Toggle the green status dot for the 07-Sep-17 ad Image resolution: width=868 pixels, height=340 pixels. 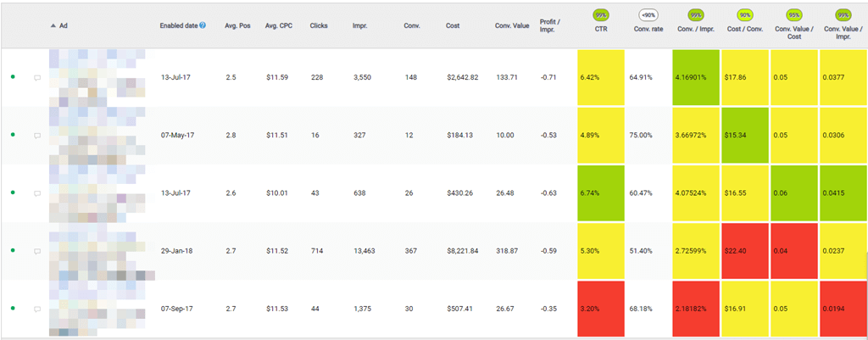click(x=13, y=309)
